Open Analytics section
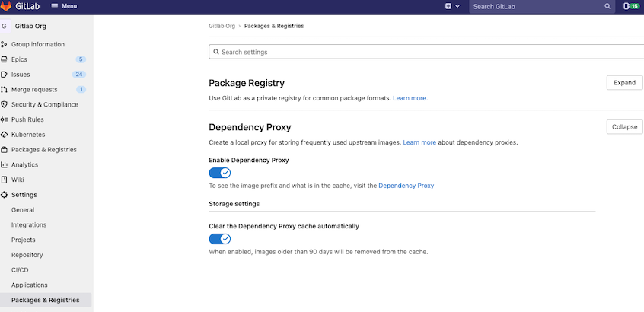Viewport: 644px width, 312px height. [x=24, y=164]
